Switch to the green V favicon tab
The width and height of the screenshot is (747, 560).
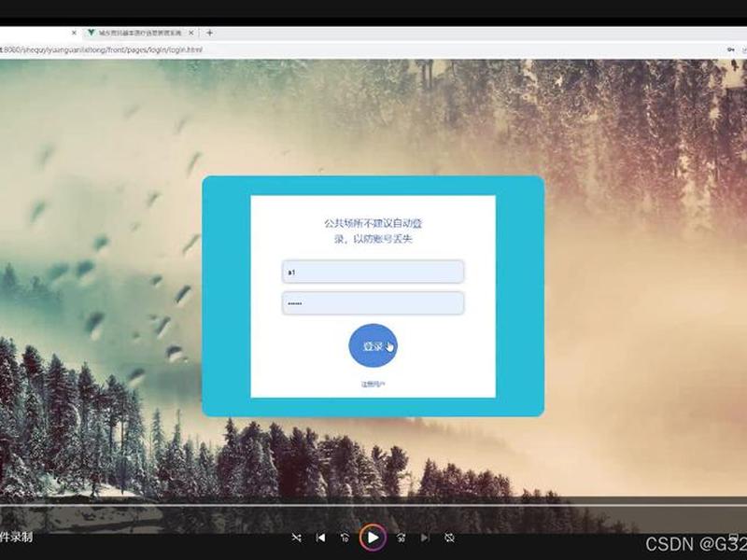point(141,33)
